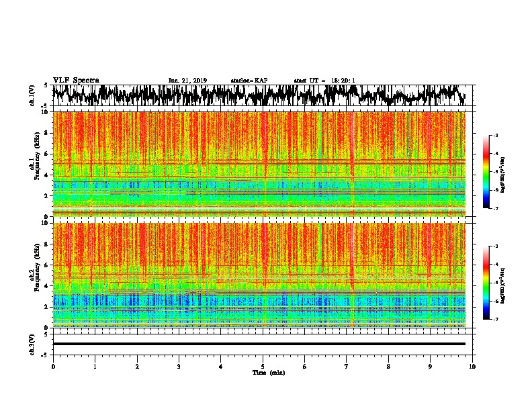Click the time axis tick label "3"
Screen dimensions: 532x411
pyautogui.click(x=179, y=367)
